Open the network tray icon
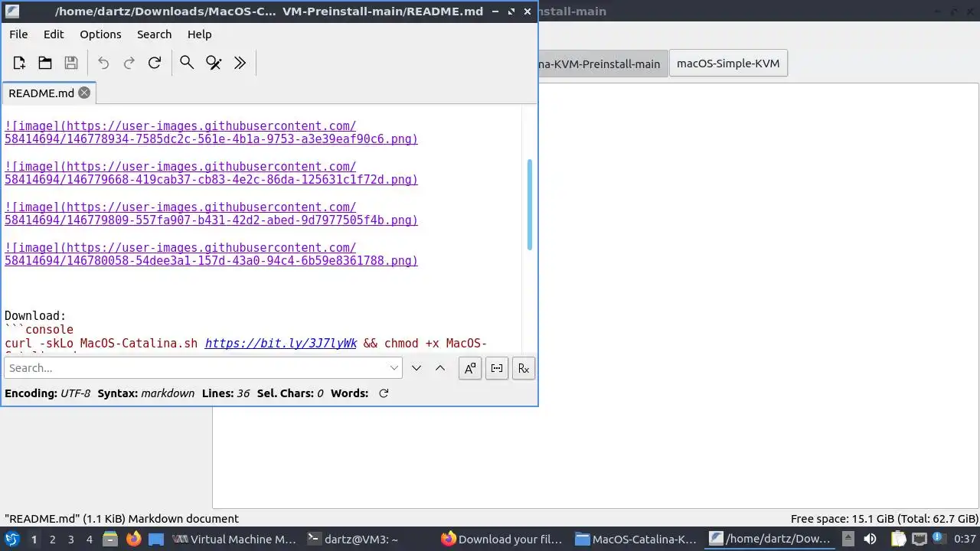This screenshot has height=551, width=980. [919, 540]
